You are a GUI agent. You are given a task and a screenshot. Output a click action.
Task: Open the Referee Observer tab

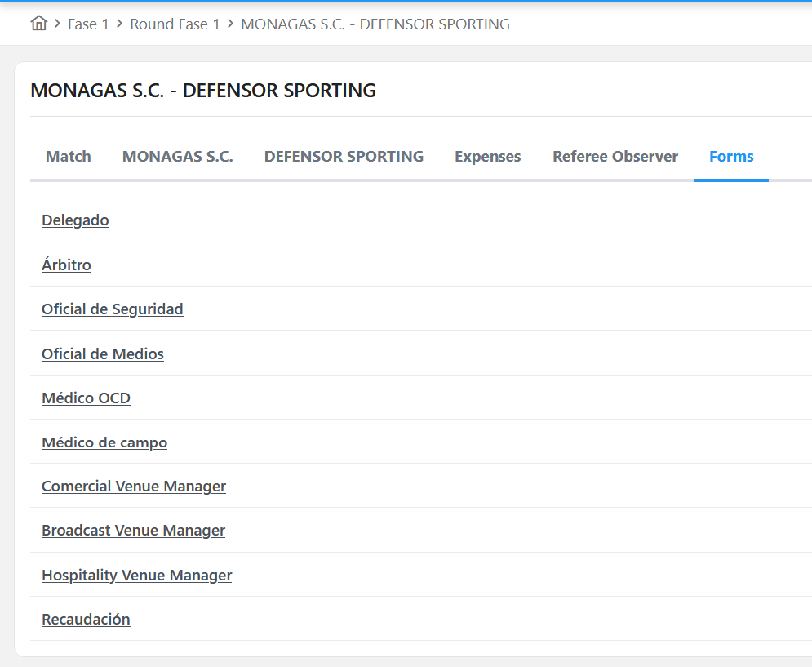click(615, 157)
